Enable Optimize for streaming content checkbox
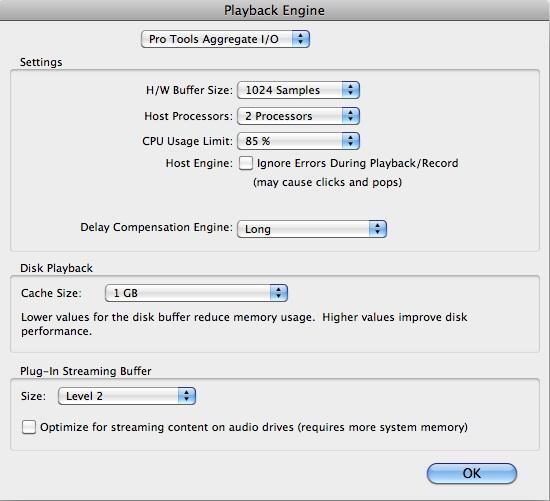The height and width of the screenshot is (501, 550). (x=29, y=427)
